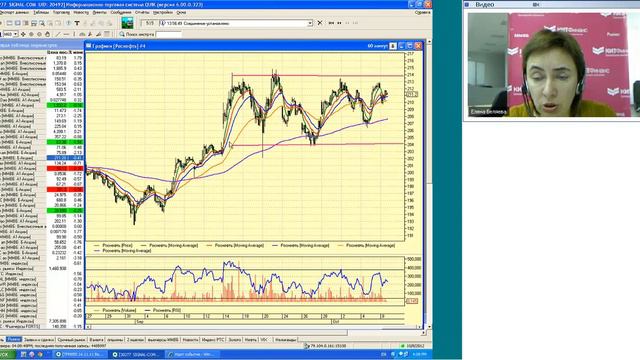The width and height of the screenshot is (640, 360).
Task: Switch to Заявки и сделки tab
Action: 39,340
